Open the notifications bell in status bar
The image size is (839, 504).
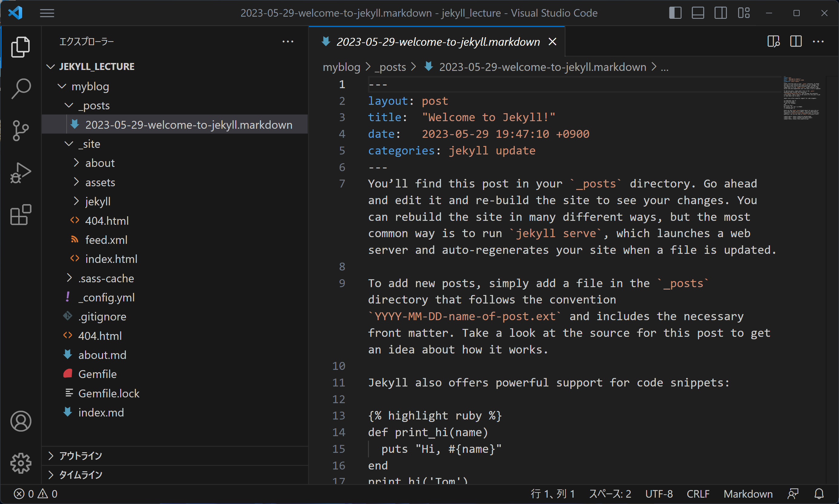pyautogui.click(x=819, y=494)
